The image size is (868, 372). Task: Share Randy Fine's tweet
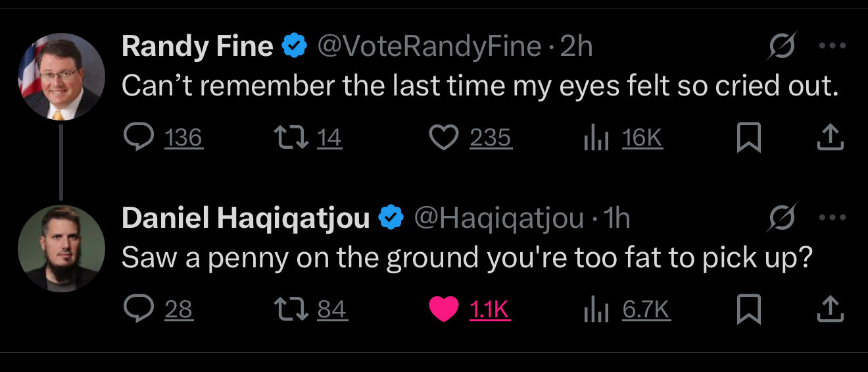pos(830,138)
